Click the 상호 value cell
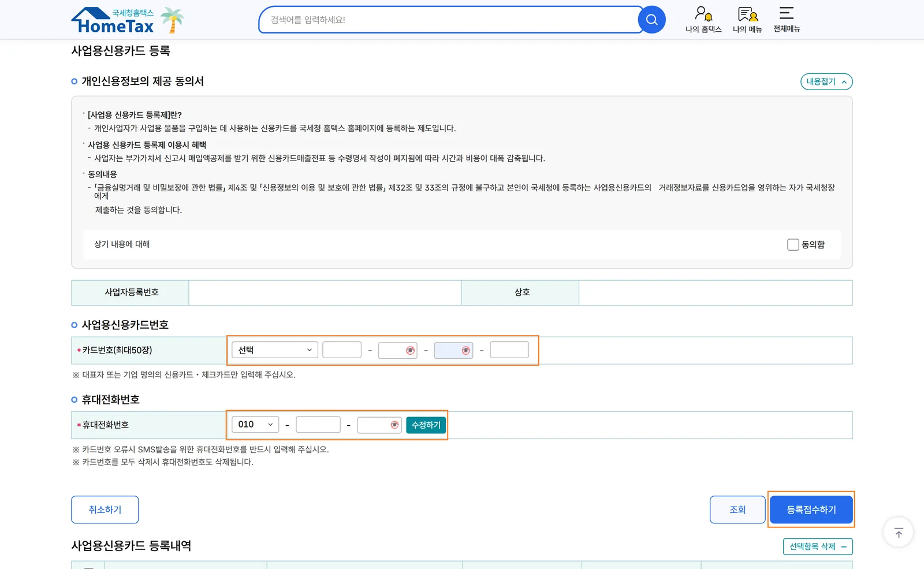This screenshot has width=924, height=569. click(x=716, y=293)
